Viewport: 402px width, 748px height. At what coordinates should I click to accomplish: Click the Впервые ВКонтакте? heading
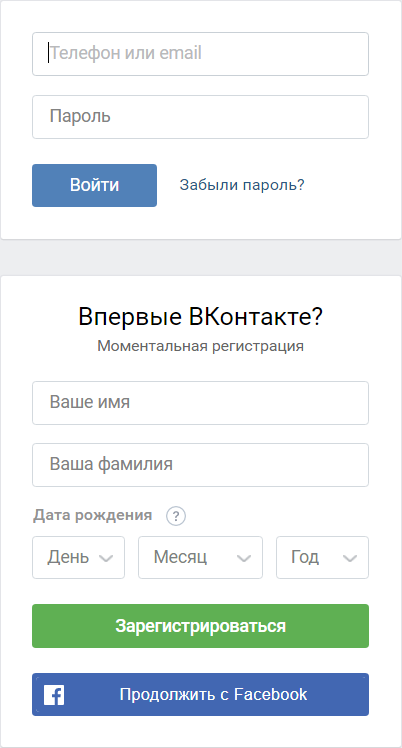coord(200,317)
